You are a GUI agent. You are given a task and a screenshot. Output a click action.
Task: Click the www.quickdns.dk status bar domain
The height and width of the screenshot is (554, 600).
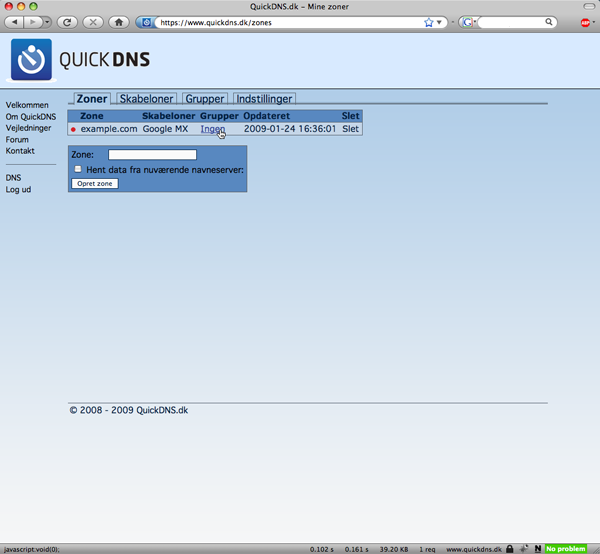click(474, 549)
